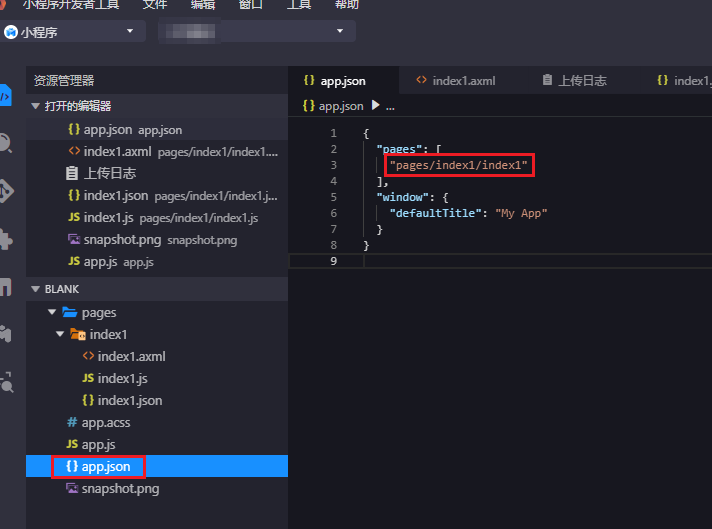Image resolution: width=712 pixels, height=529 pixels.
Task: Open the 工具 menu
Action: 299,5
